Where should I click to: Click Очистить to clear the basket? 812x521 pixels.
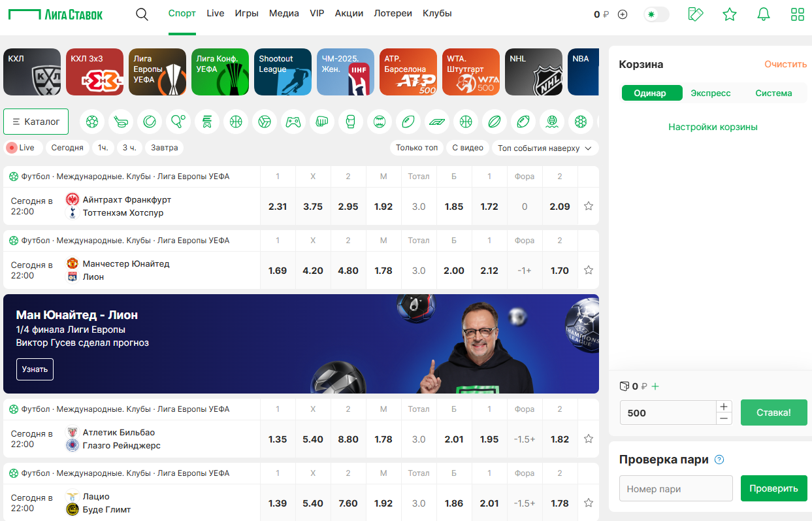[x=786, y=65]
